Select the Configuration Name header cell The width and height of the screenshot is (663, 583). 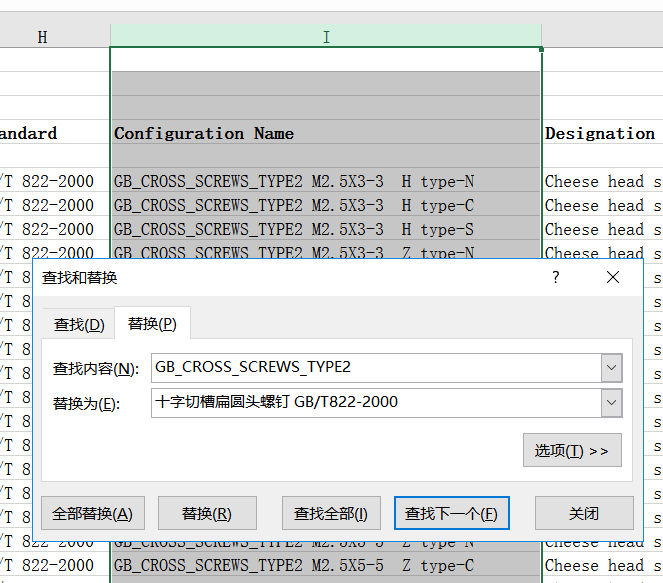[326, 133]
